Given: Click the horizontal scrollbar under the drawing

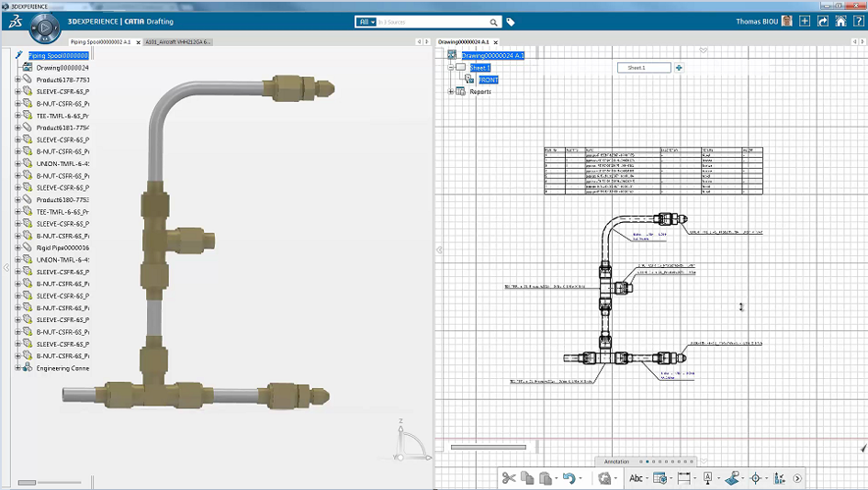Looking at the screenshot, I should click(488, 448).
